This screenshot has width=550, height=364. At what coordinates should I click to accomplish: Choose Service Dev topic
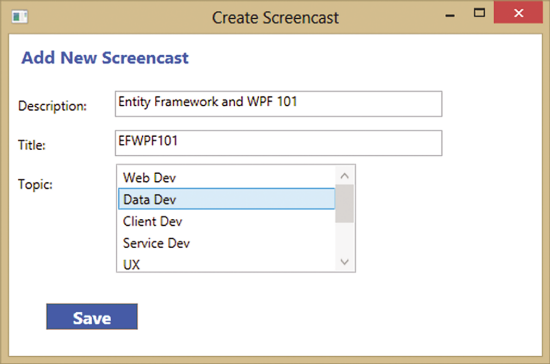227,243
